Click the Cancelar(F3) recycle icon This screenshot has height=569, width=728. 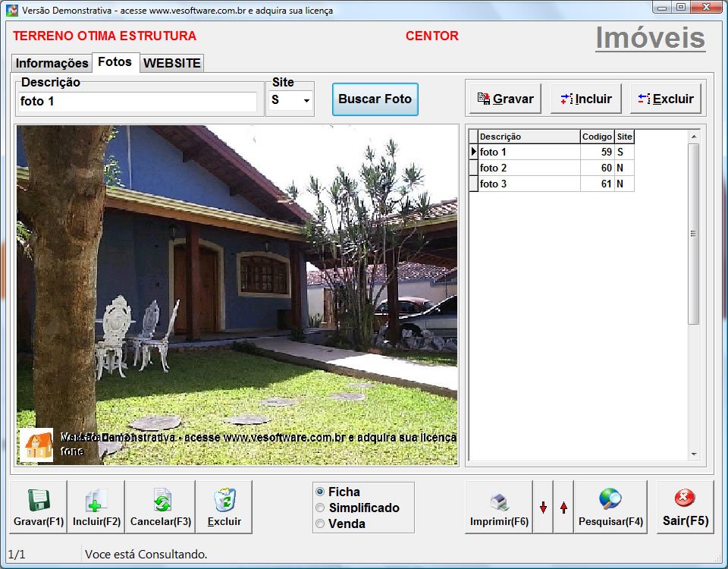pyautogui.click(x=159, y=501)
